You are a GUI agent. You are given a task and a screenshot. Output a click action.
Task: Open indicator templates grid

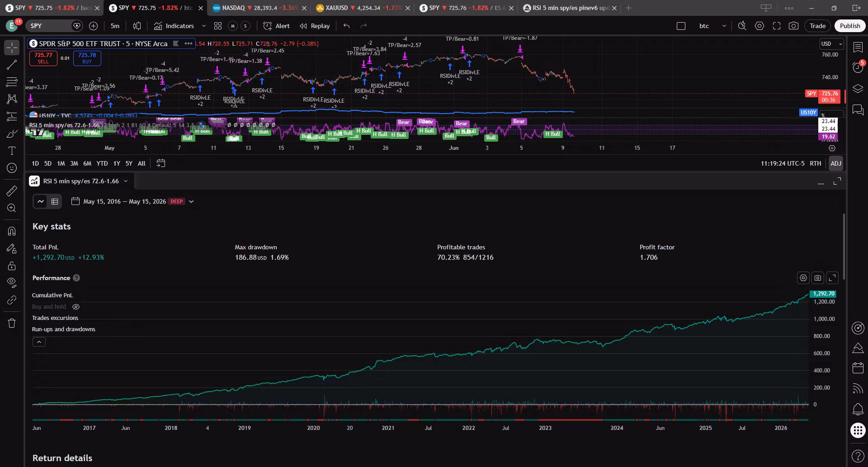tap(218, 26)
